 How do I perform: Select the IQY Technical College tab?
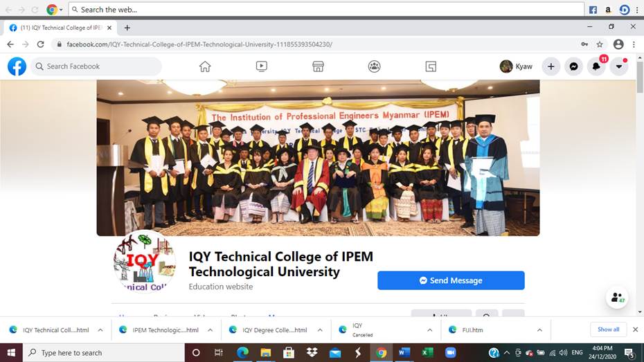tap(61, 28)
